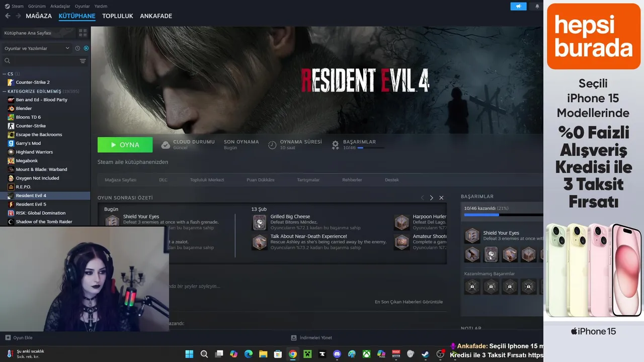Viewport: 644px width, 362px height.
Task: Click Kütüphane Ana Sayfası button
Action: point(38,33)
